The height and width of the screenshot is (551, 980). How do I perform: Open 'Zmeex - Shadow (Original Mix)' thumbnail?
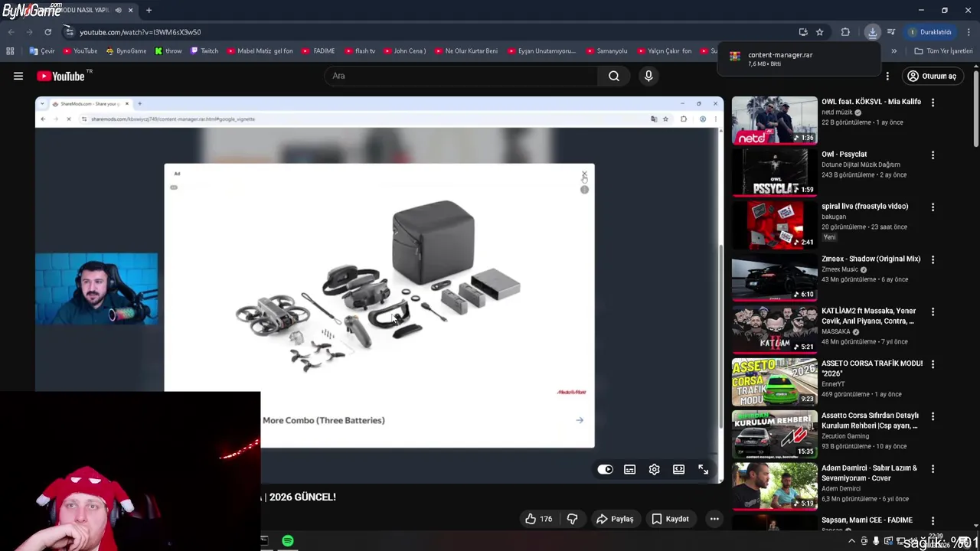pyautogui.click(x=775, y=277)
